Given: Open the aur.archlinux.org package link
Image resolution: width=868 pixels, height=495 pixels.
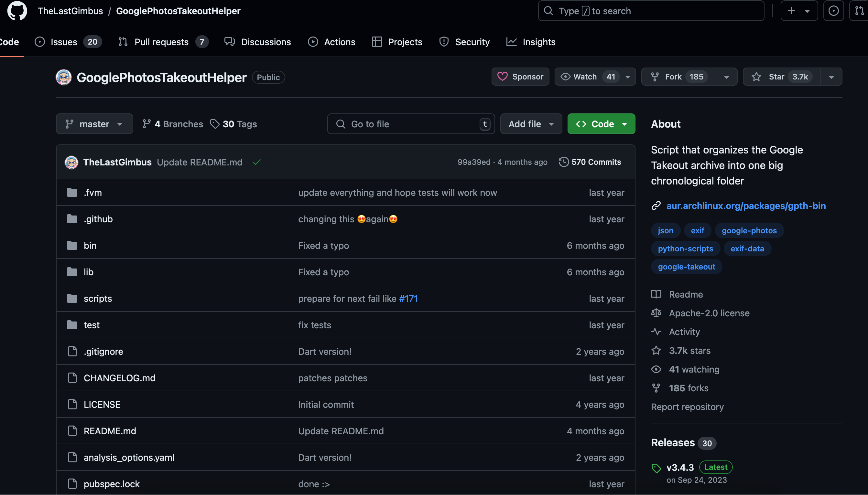Looking at the screenshot, I should pyautogui.click(x=746, y=206).
